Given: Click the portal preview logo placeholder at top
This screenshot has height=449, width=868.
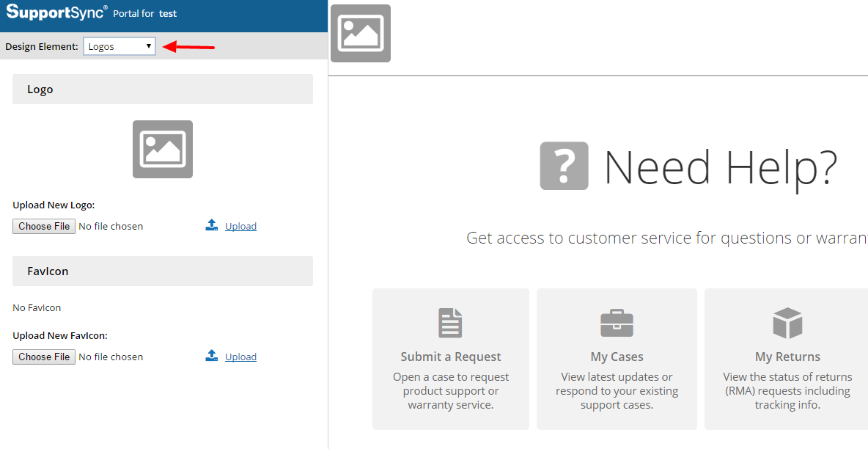Looking at the screenshot, I should [x=360, y=33].
